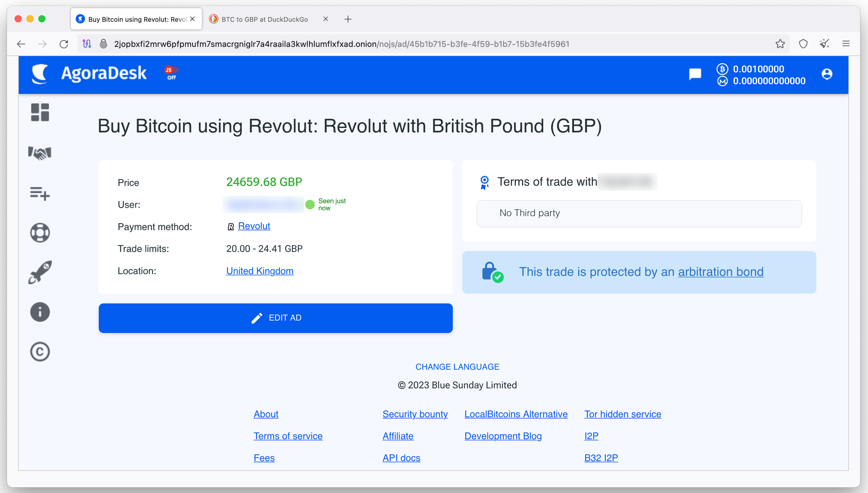The height and width of the screenshot is (493, 868).
Task: Click the copyright circle icon in sidebar
Action: (x=40, y=351)
